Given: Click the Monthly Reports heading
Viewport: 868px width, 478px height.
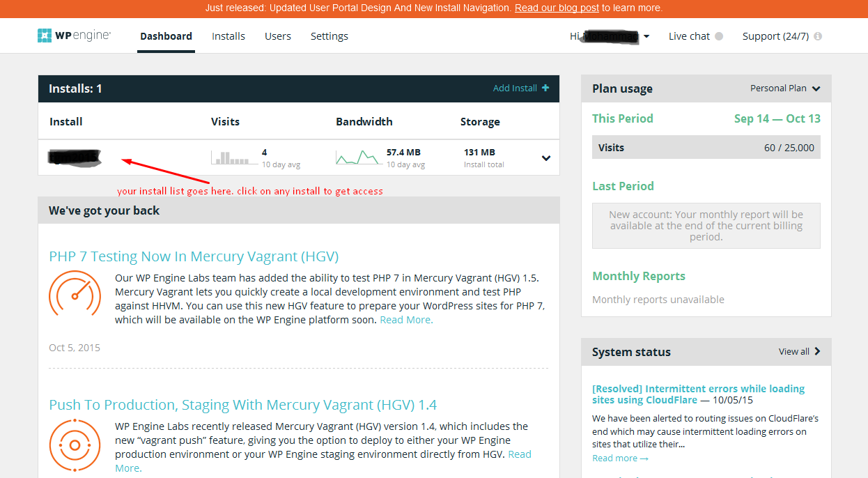Looking at the screenshot, I should coord(639,276).
